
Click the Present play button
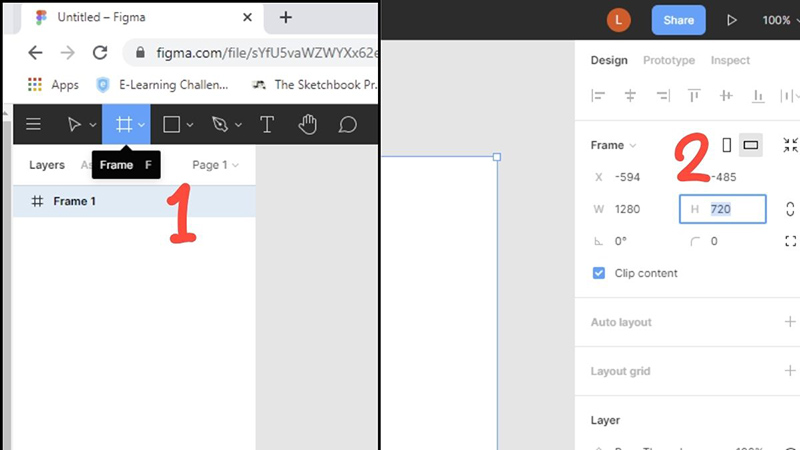732,20
